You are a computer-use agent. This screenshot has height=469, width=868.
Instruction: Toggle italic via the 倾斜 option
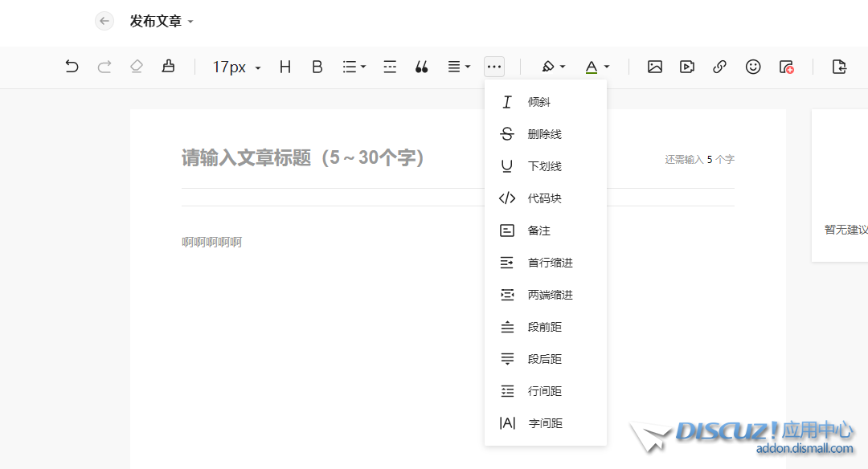[538, 102]
